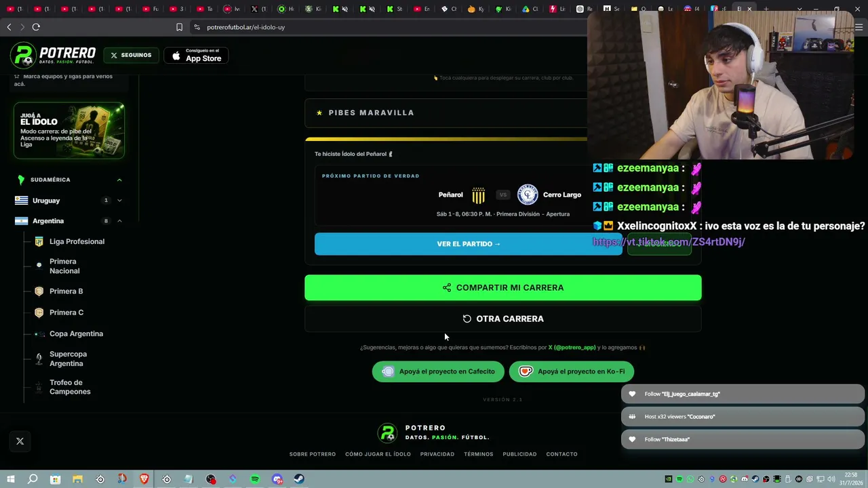868x488 pixels.
Task: Click the Liga Profesional trophy icon
Action: pos(39,241)
